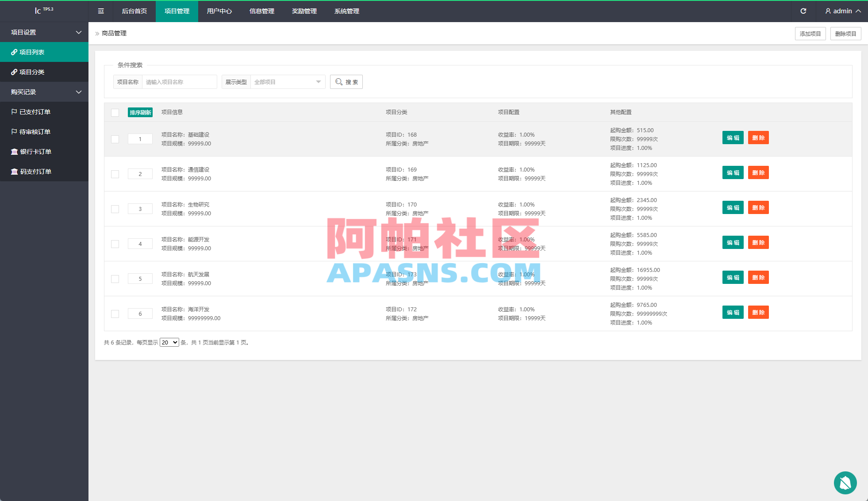Click the 项目名称 input field
Viewport: 868px width, 501px height.
[x=179, y=81]
